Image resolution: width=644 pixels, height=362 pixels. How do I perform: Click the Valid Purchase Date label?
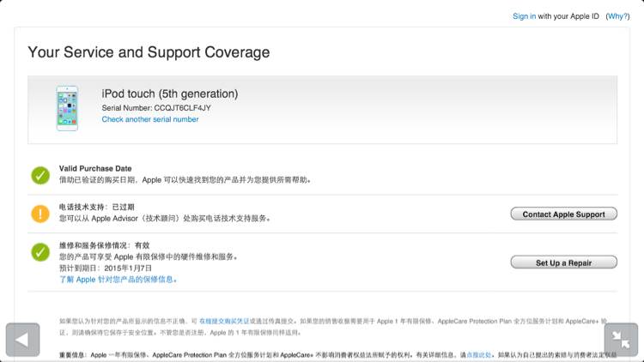95,168
